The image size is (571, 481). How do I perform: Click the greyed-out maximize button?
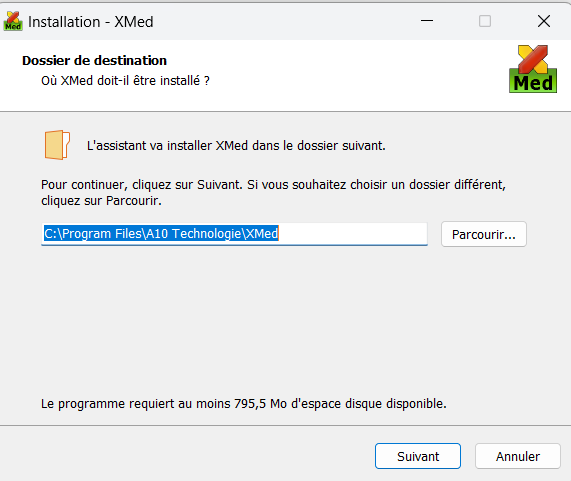tap(485, 21)
